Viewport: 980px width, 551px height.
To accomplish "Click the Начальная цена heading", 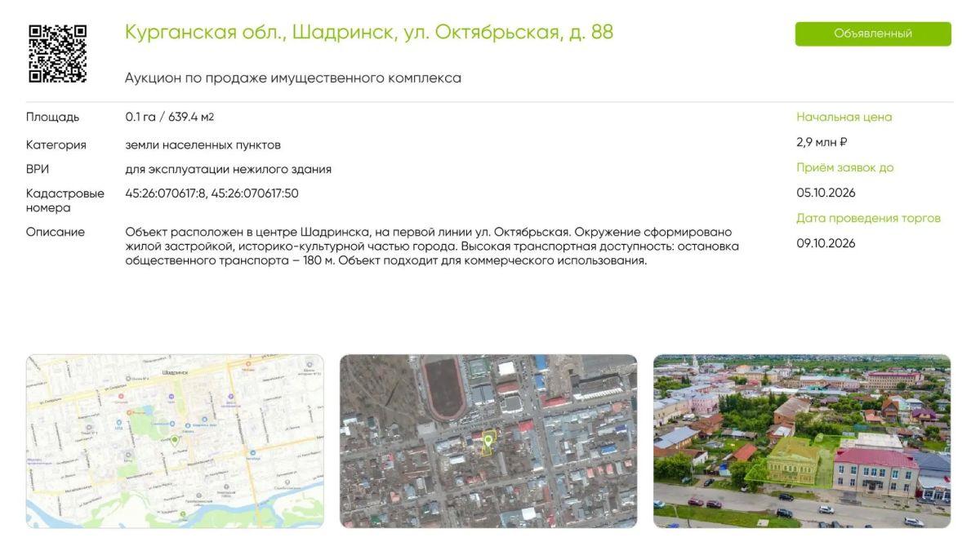I will coord(844,117).
